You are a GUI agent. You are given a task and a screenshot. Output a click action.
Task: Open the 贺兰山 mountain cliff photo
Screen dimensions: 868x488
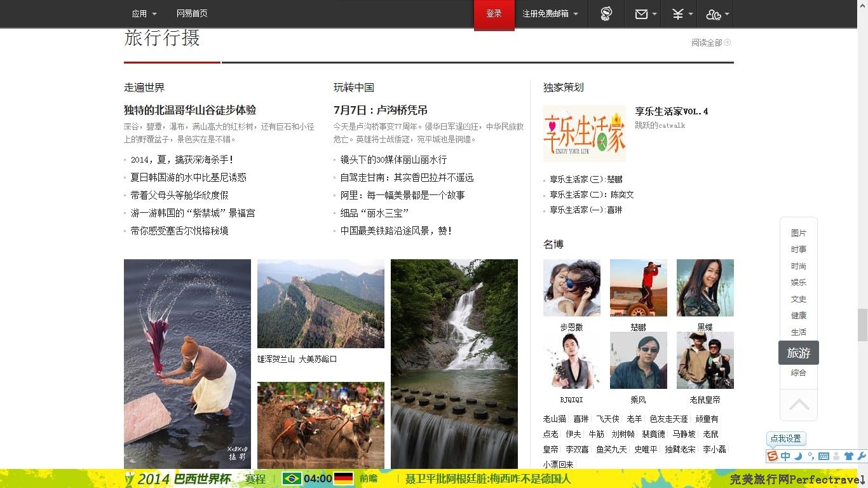(x=321, y=304)
